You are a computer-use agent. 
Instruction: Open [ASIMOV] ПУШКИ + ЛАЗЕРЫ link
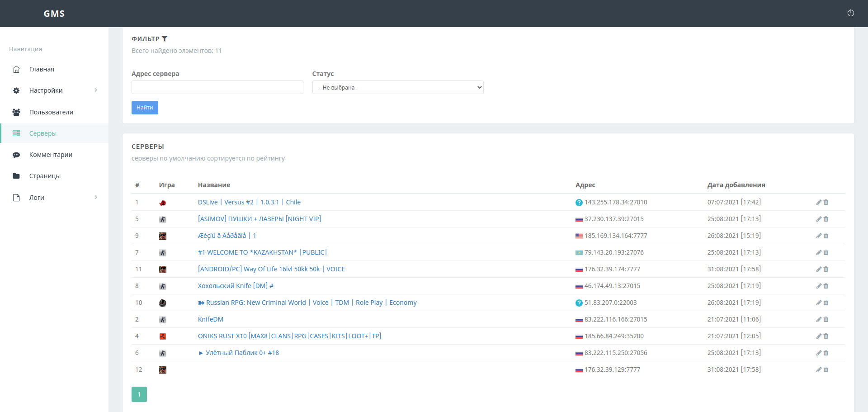tap(259, 219)
